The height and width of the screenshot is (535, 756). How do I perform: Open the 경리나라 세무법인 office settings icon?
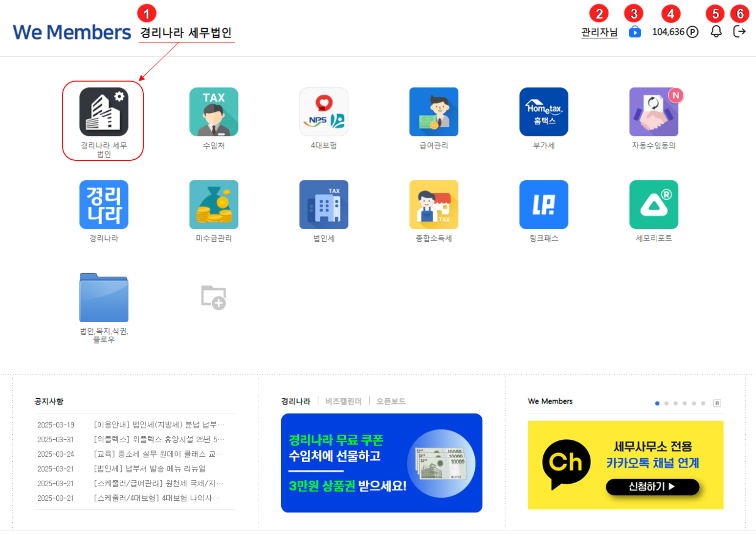(104, 112)
